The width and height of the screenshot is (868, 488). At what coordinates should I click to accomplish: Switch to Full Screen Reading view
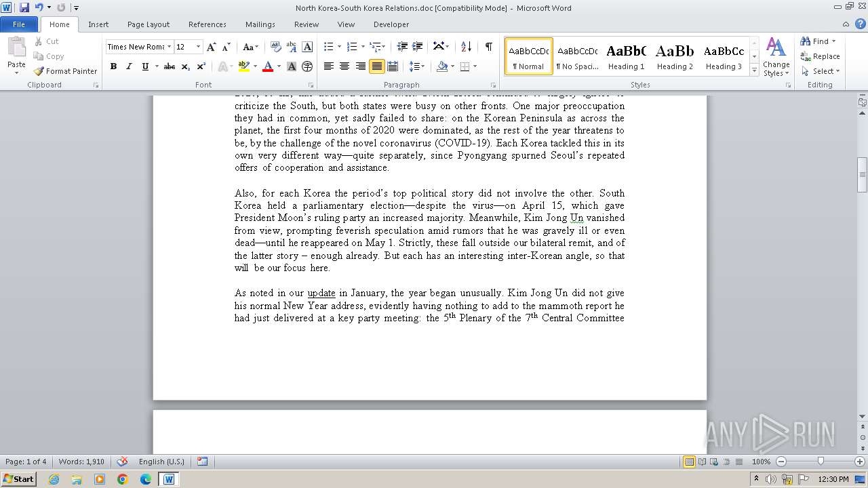pyautogui.click(x=702, y=462)
